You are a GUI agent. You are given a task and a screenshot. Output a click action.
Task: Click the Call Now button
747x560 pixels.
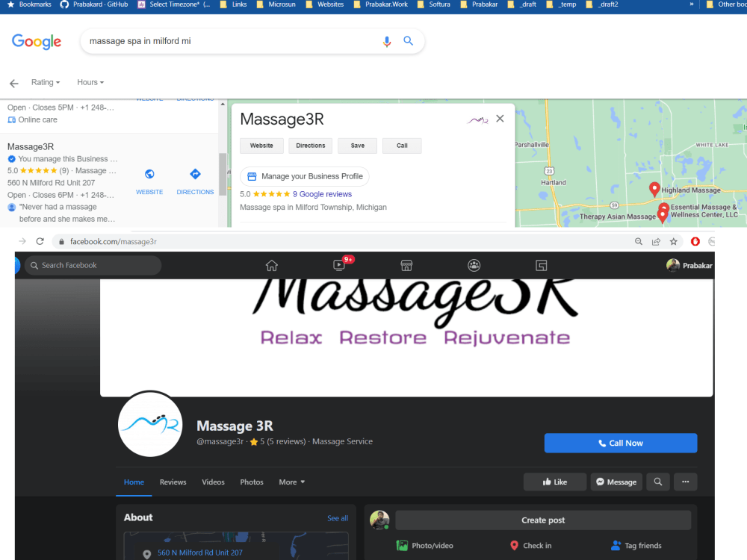[621, 443]
